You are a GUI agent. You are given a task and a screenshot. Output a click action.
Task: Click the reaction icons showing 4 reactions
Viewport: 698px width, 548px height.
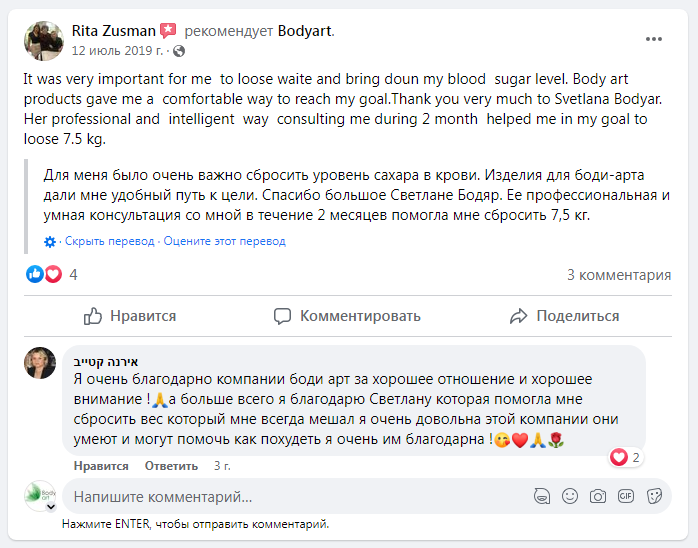[44, 274]
